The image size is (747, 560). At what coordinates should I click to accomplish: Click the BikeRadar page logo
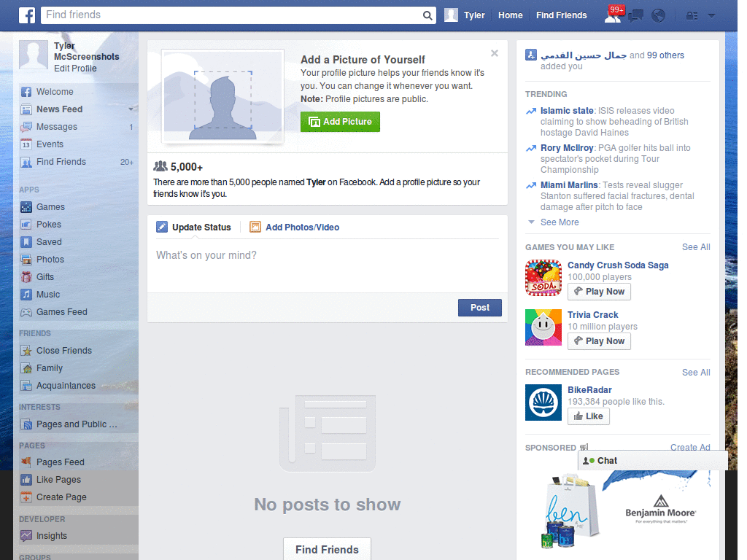coord(543,402)
